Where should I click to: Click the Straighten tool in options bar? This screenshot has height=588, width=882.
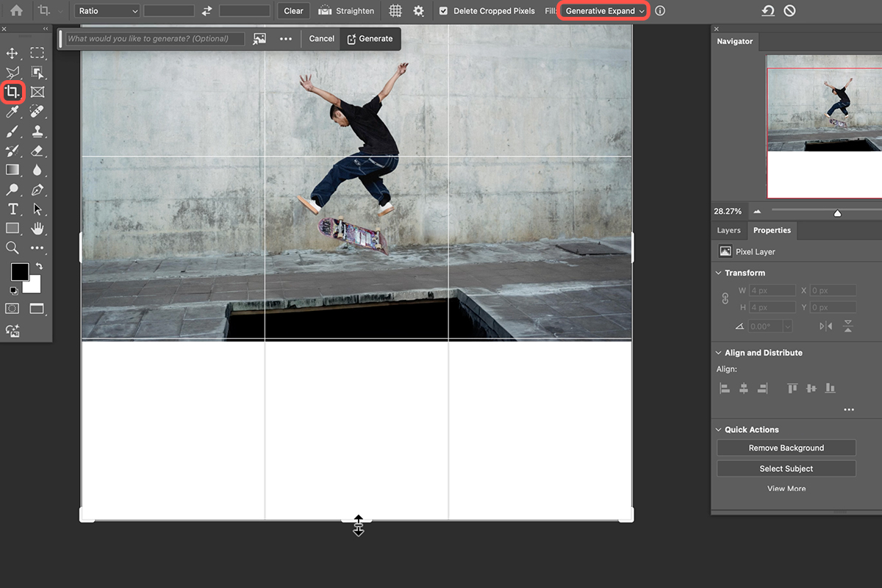pos(345,10)
